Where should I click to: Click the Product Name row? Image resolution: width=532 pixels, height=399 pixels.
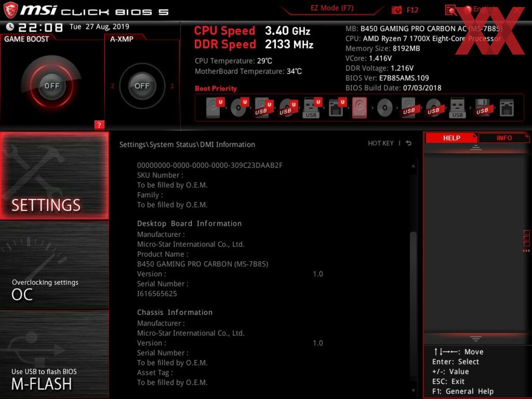[x=163, y=254]
